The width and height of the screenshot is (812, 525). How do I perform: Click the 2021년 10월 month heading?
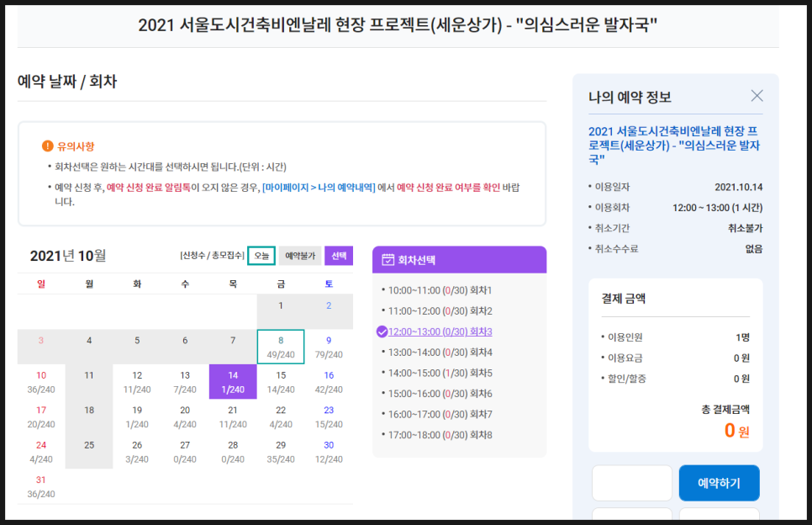(68, 256)
